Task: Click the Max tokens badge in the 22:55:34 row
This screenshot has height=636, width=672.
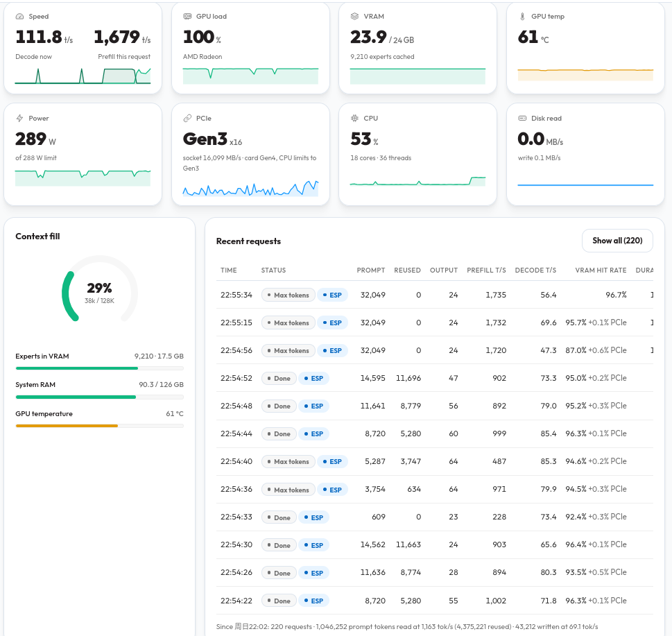Action: pos(288,295)
